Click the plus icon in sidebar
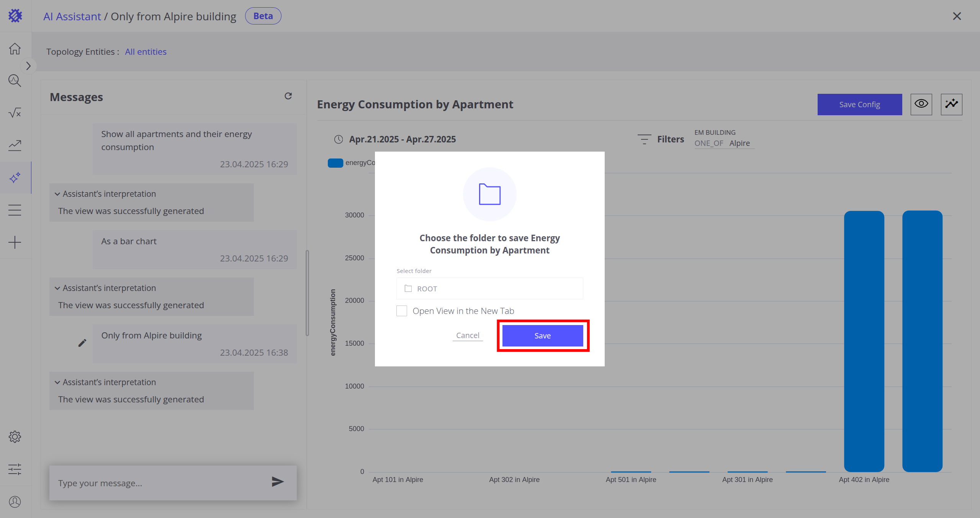980x518 pixels. point(15,242)
